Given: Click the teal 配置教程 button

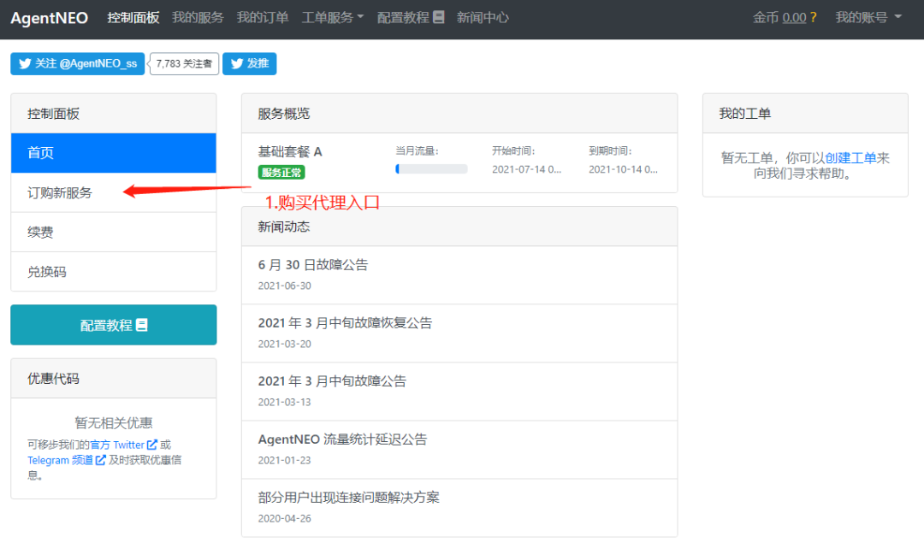Looking at the screenshot, I should pos(114,325).
